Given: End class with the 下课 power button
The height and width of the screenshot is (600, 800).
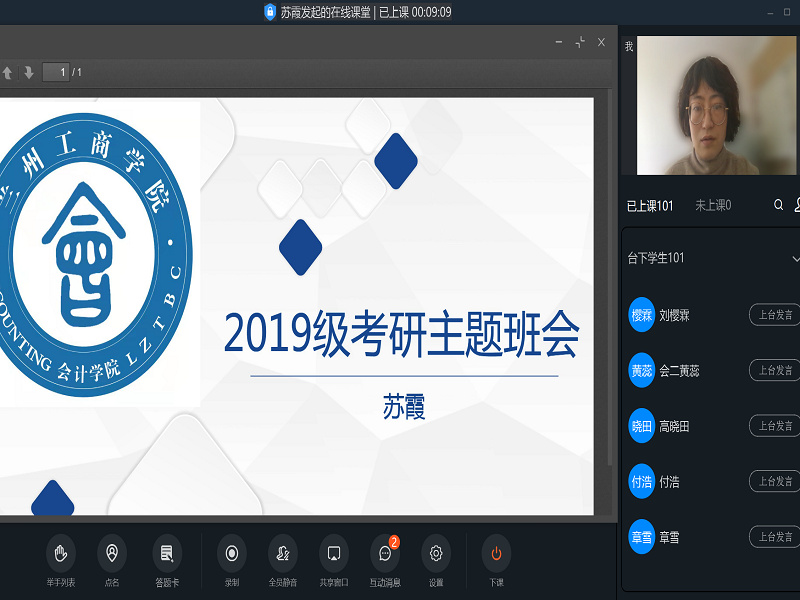Looking at the screenshot, I should 496,553.
